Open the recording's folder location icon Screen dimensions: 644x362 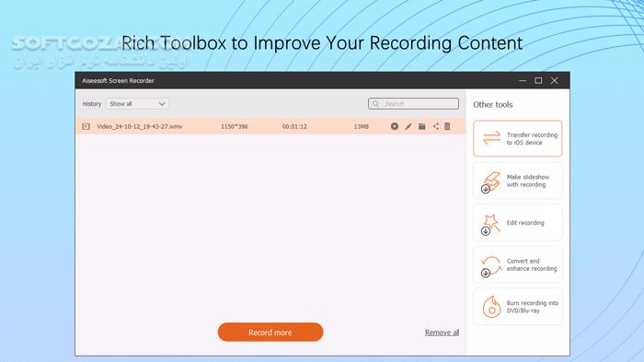pyautogui.click(x=421, y=126)
